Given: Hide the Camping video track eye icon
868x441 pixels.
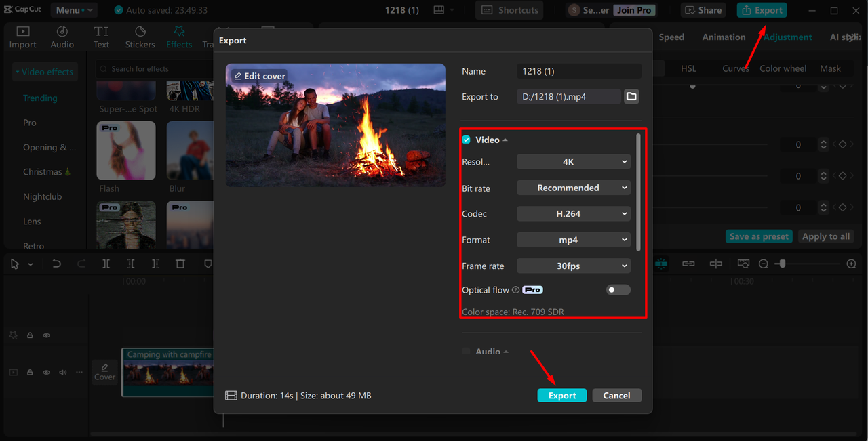Looking at the screenshot, I should (x=47, y=372).
